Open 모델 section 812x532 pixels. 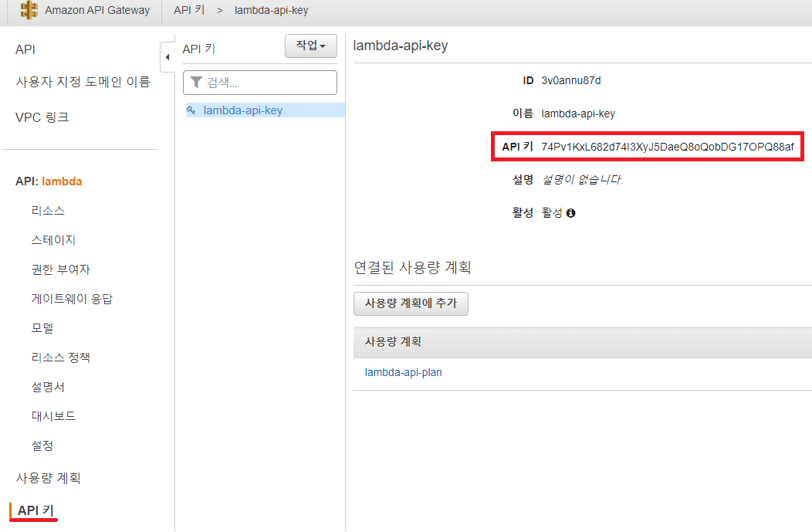coord(42,328)
